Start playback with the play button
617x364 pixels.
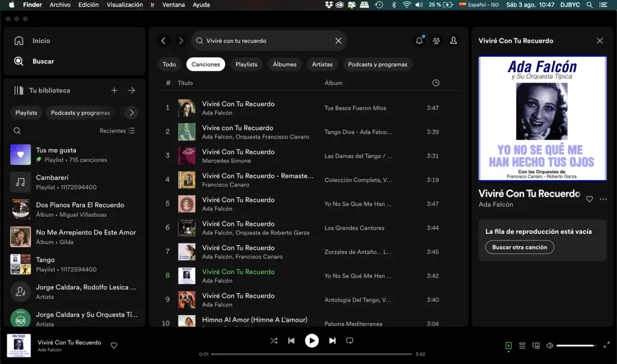[312, 340]
